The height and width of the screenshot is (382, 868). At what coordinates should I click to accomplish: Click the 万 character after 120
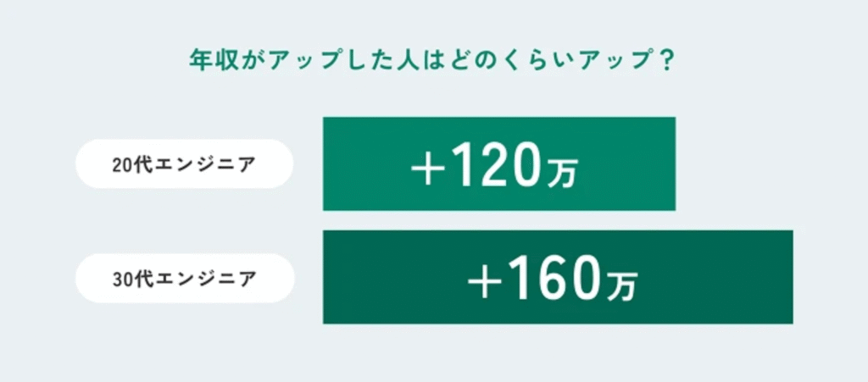(x=563, y=175)
